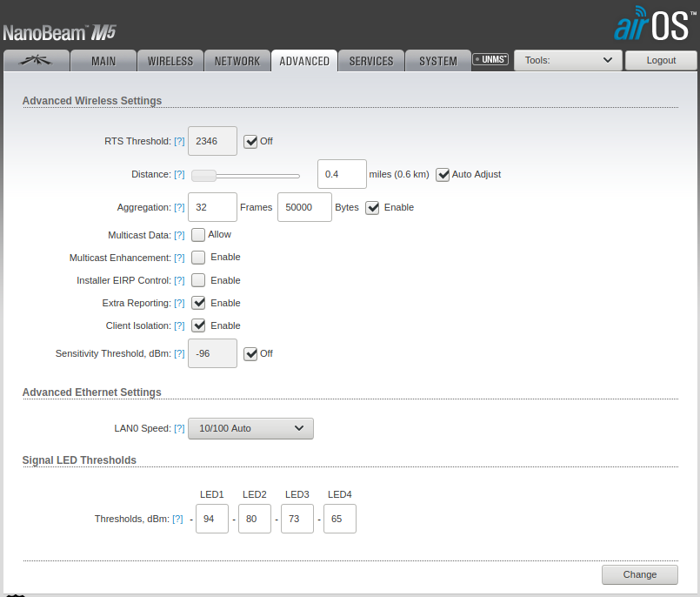700x597 pixels.
Task: Open the Ubiquiti antenna logo tab
Action: pyautogui.click(x=37, y=61)
